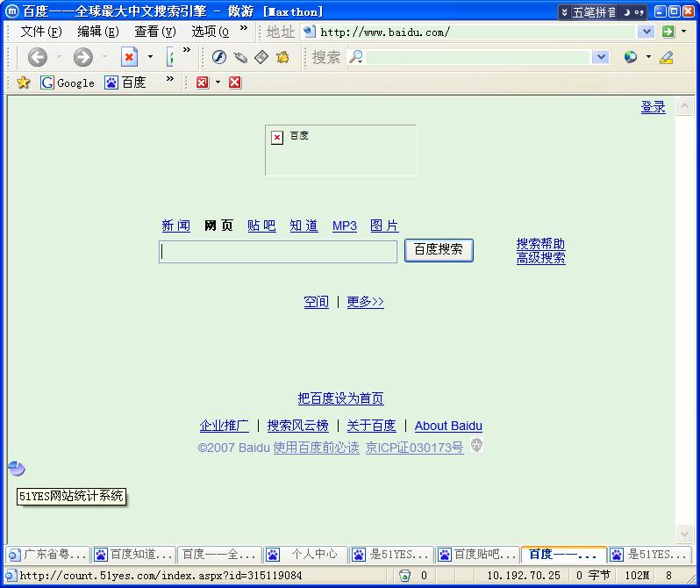This screenshot has width=700, height=588.
Task: Expand the search box history dropdown
Action: (601, 57)
